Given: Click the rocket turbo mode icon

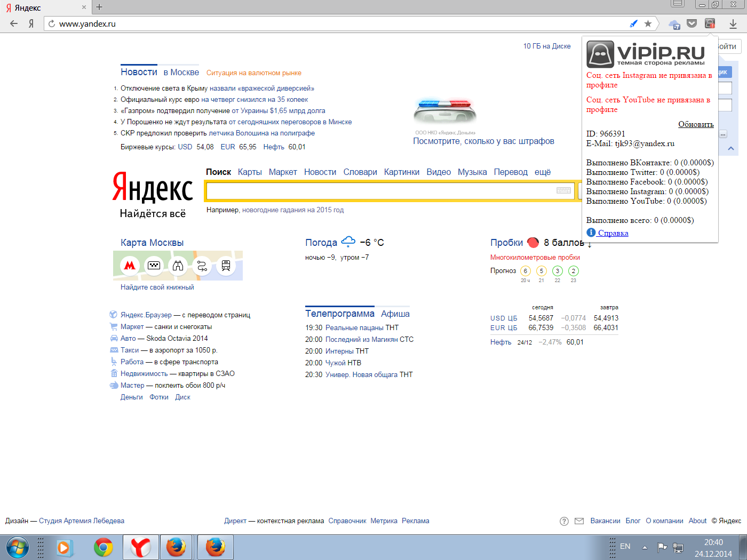Looking at the screenshot, I should pyautogui.click(x=634, y=23).
